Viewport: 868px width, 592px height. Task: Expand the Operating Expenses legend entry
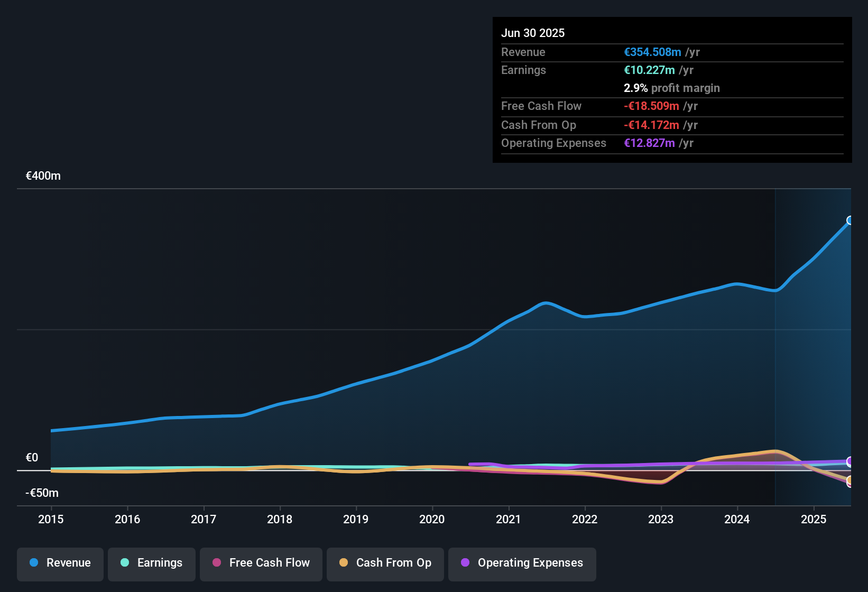pyautogui.click(x=522, y=563)
